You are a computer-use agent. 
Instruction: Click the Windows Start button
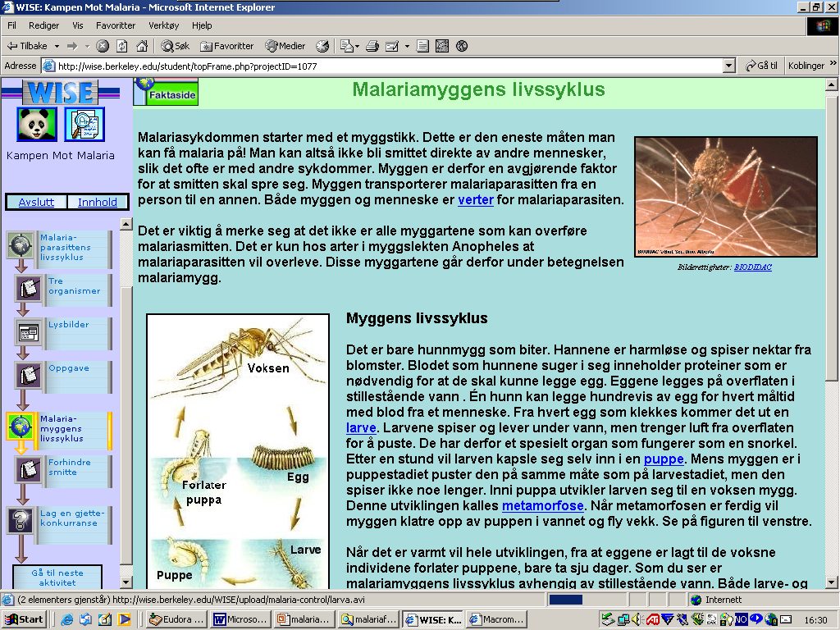(x=25, y=619)
